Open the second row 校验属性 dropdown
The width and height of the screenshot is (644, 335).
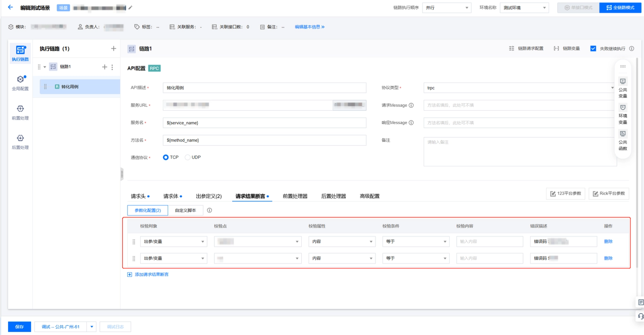[342, 258]
